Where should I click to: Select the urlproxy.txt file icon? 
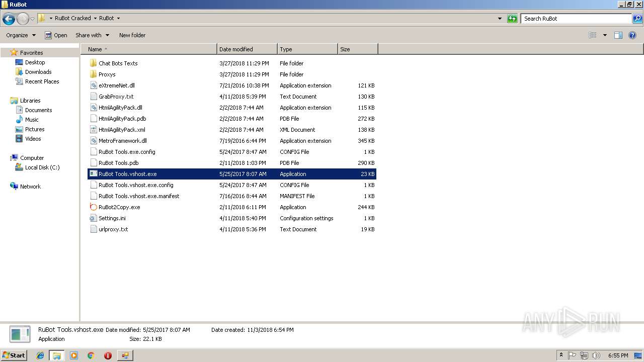93,229
